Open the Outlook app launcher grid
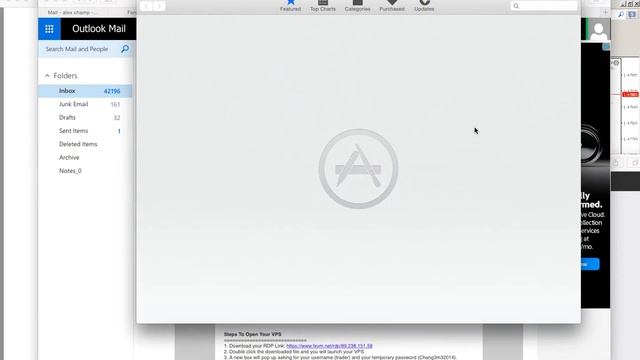This screenshot has height=360, width=640. point(49,29)
